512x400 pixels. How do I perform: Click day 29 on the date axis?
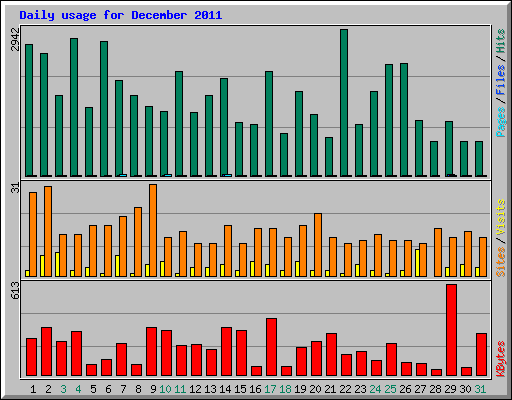click(450, 389)
